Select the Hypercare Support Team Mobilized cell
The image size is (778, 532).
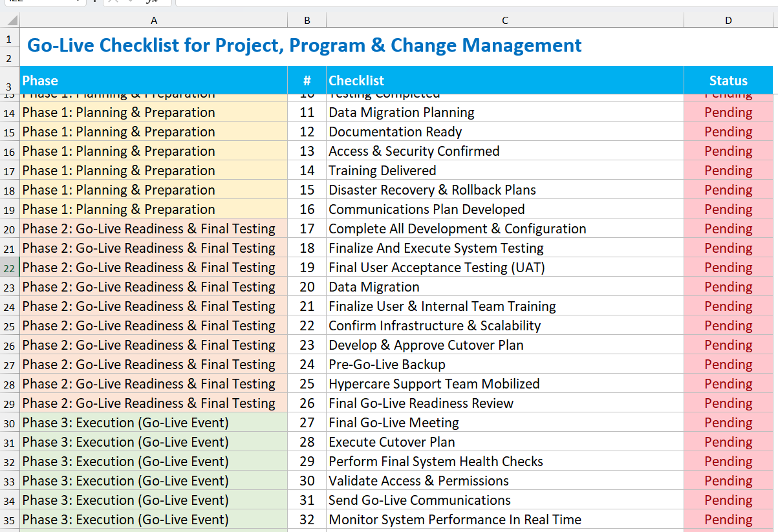(x=505, y=384)
